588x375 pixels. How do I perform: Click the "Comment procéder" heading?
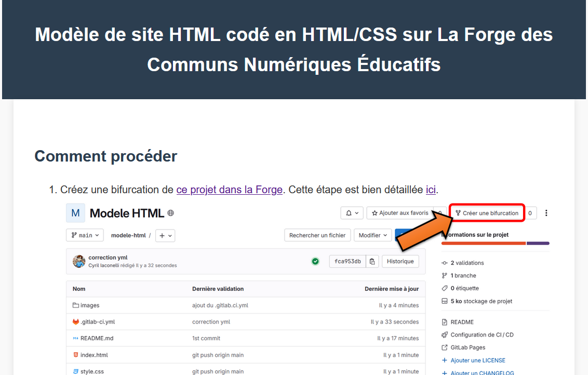(x=106, y=156)
